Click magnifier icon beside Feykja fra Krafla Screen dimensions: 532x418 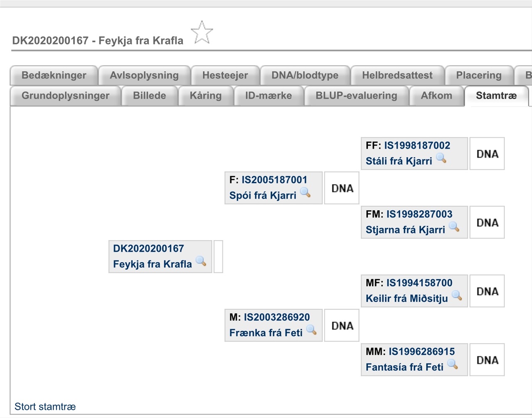coord(201,261)
